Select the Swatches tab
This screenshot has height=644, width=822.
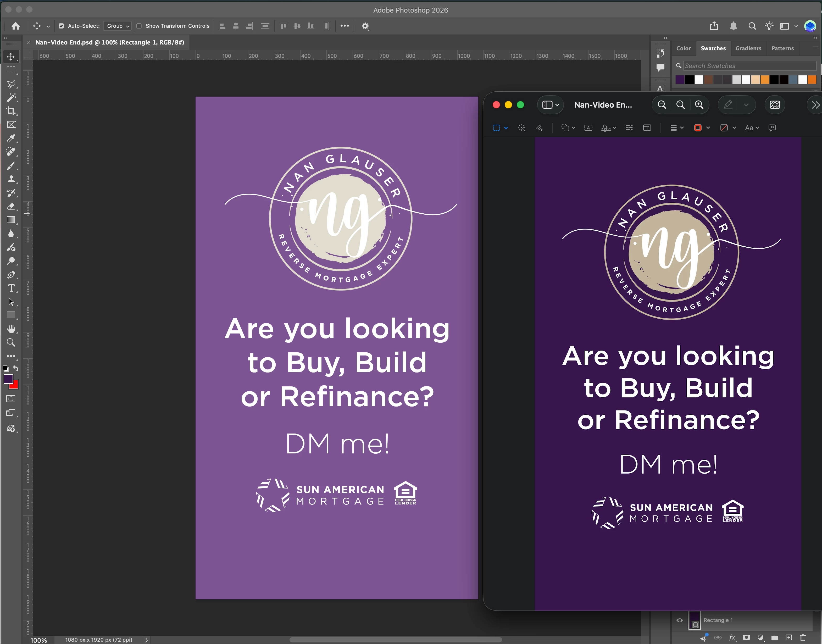713,48
